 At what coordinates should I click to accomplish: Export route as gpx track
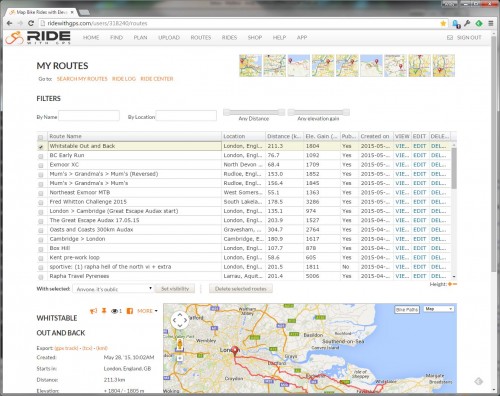point(66,348)
